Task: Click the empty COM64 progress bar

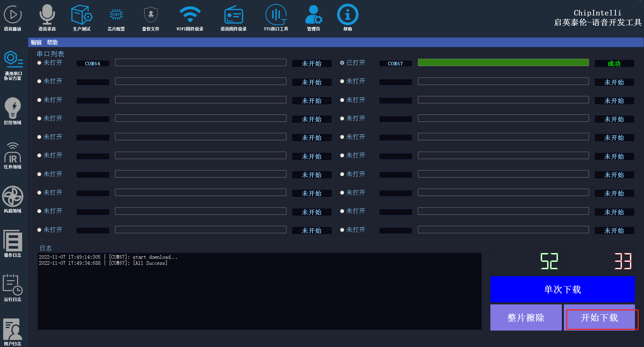Action: (201, 62)
